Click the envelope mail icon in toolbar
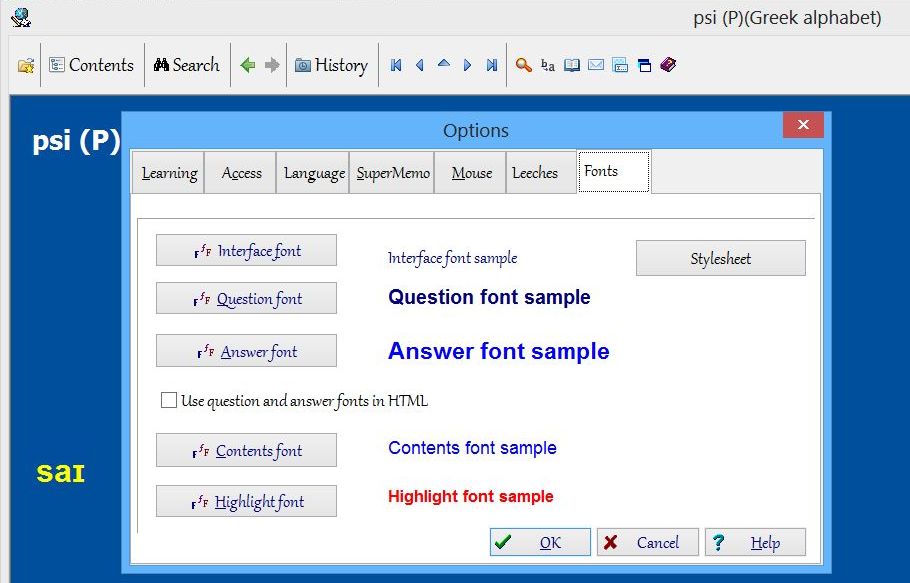The image size is (910, 583). [x=596, y=66]
